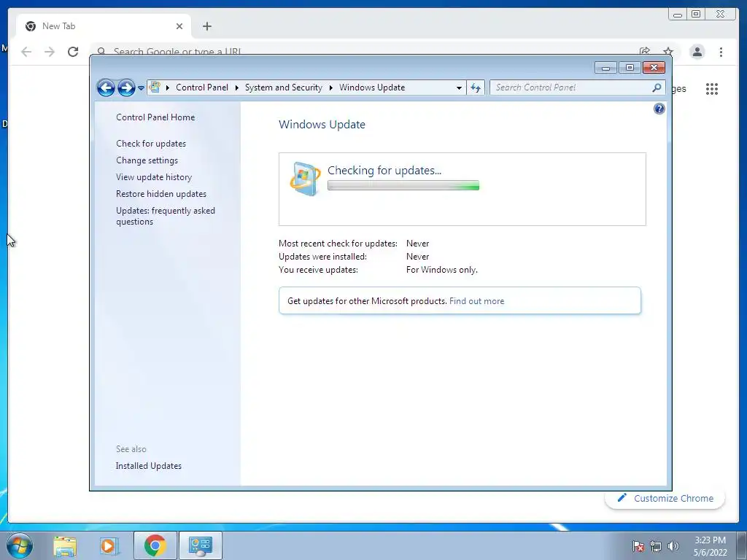The width and height of the screenshot is (747, 560).
Task: Minimize the Windows Update window
Action: [605, 68]
